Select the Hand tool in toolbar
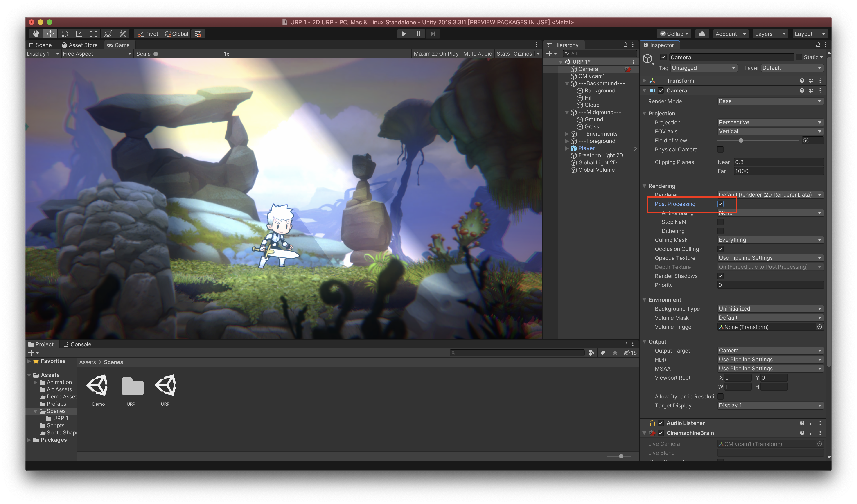This screenshot has width=857, height=504. click(x=36, y=34)
